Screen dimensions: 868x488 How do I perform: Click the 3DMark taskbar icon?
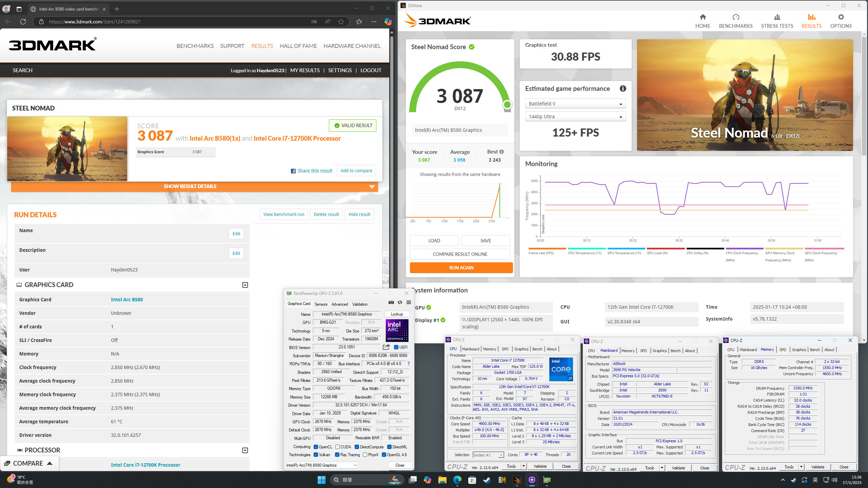click(x=517, y=480)
